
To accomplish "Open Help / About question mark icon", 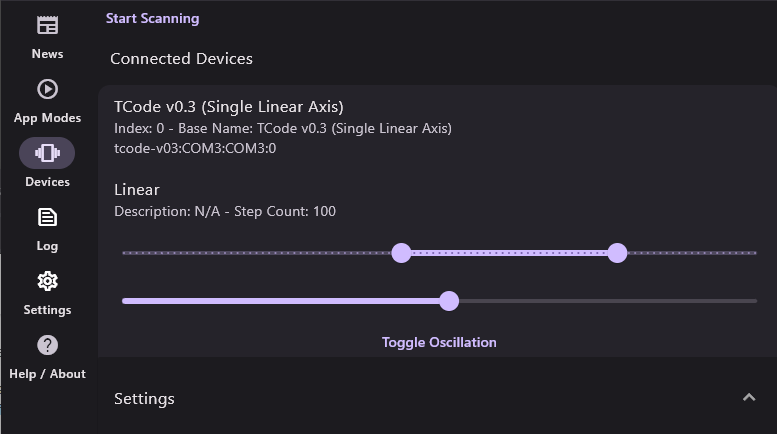I will pos(47,345).
